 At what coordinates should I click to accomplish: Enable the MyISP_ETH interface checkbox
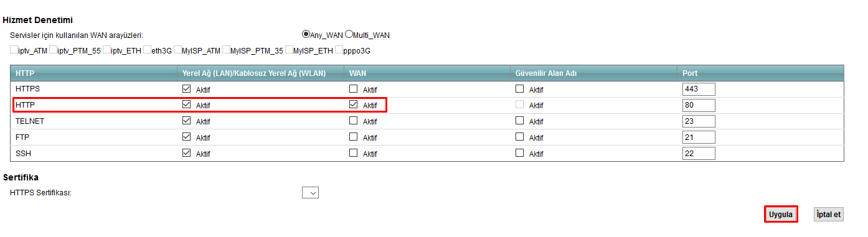pyautogui.click(x=289, y=50)
